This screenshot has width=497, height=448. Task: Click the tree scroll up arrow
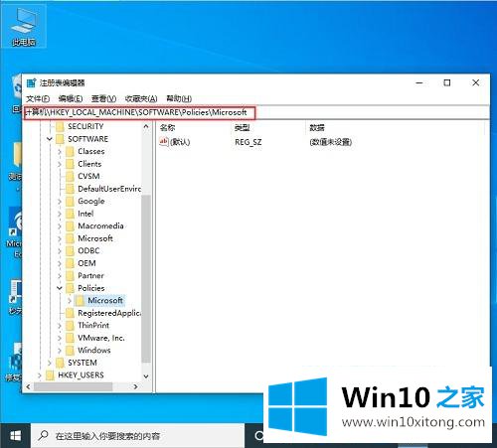[x=146, y=126]
